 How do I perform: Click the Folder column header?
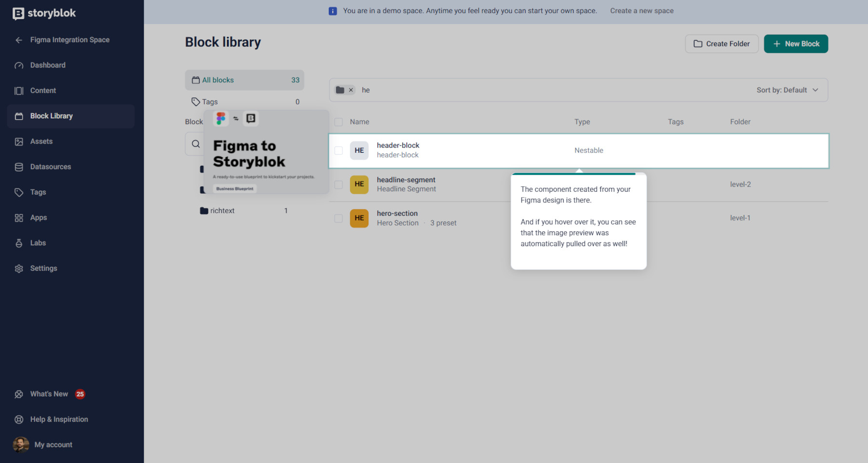pos(740,122)
